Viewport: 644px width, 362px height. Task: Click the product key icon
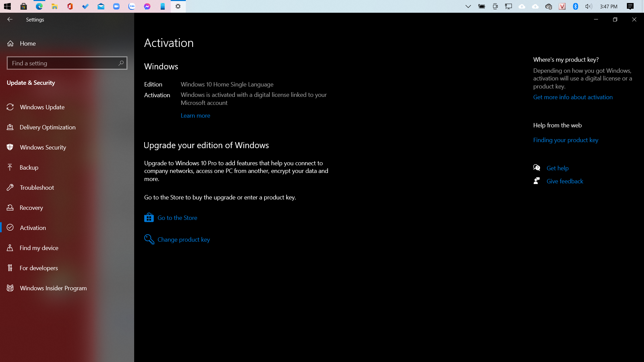coord(149,239)
